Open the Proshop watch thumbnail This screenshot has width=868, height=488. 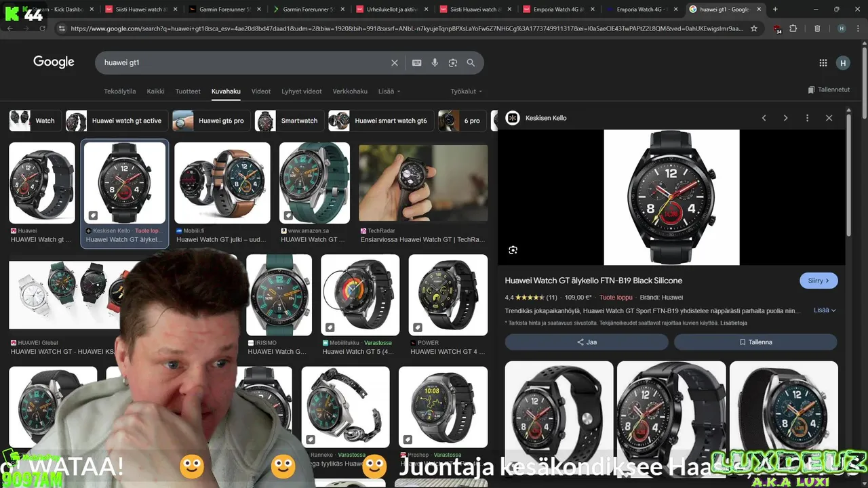(443, 407)
